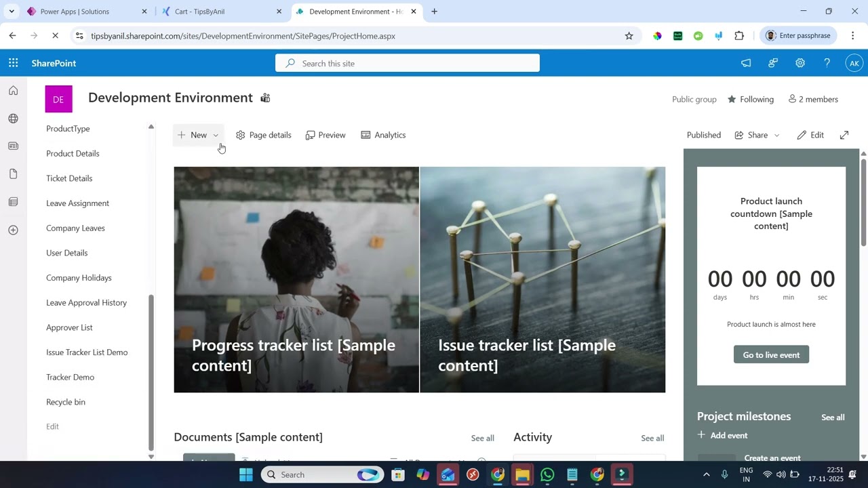Click the page vertical scrollbar thumb

863,201
